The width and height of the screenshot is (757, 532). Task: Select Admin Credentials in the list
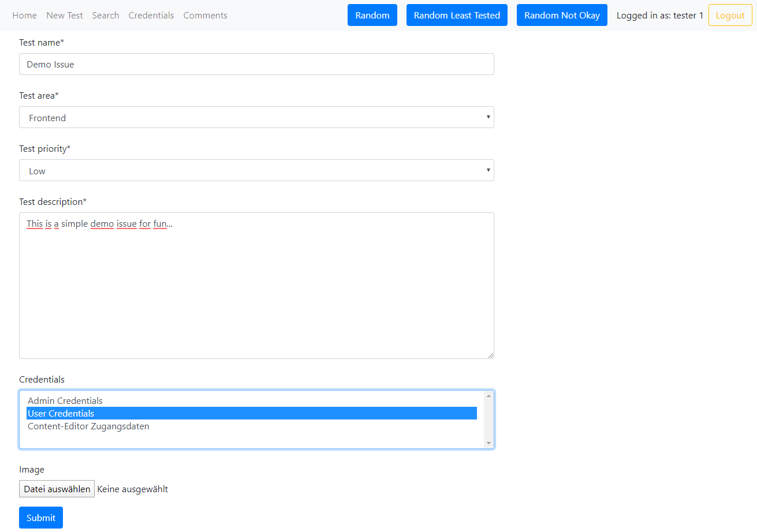point(65,401)
